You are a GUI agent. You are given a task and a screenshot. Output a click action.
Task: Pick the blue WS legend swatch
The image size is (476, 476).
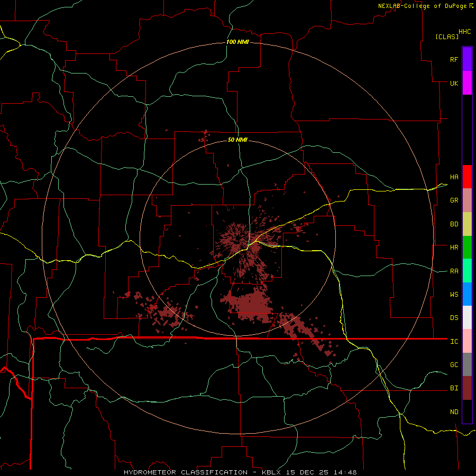(467, 294)
